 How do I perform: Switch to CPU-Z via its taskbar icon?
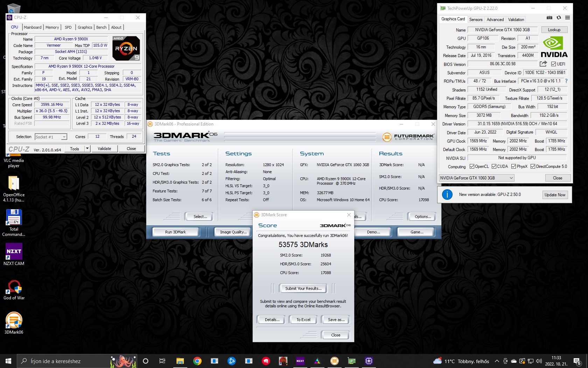tap(369, 361)
